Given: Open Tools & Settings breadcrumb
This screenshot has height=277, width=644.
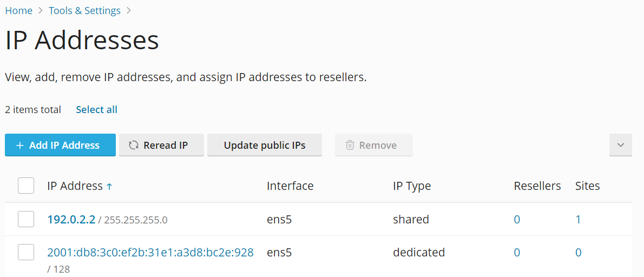Looking at the screenshot, I should (x=84, y=11).
